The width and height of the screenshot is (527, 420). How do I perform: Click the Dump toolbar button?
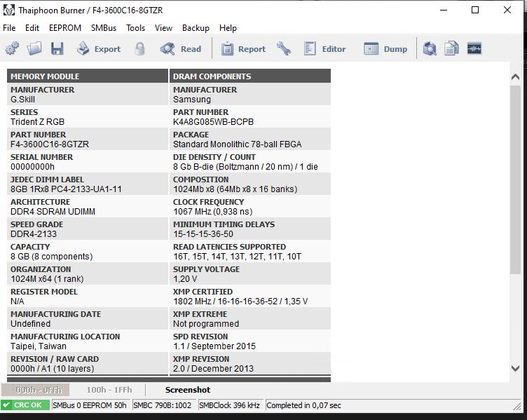tap(385, 49)
